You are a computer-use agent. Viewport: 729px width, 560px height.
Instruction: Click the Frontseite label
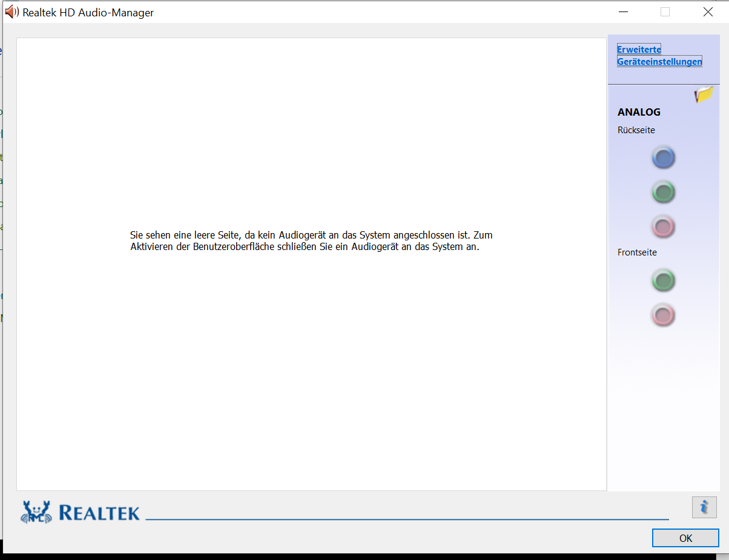tap(637, 252)
